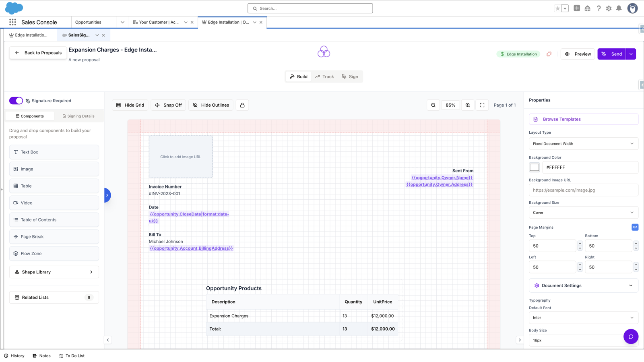644x362 pixels.
Task: Open the Salesforce help question mark
Action: click(x=599, y=8)
